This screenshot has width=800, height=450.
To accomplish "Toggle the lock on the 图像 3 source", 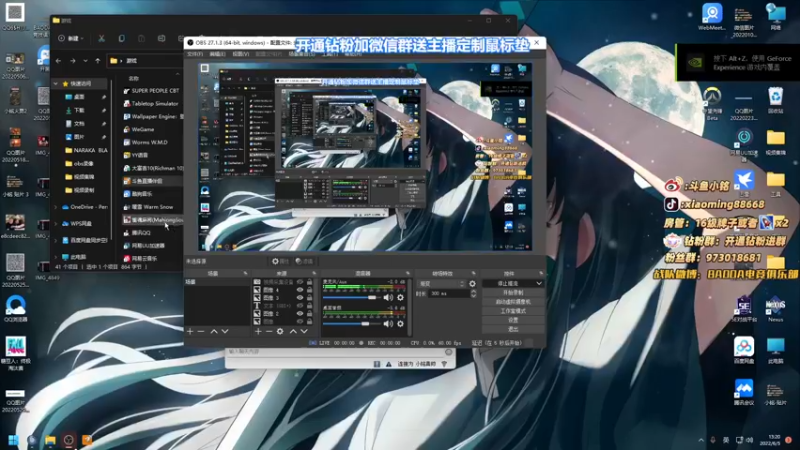I will [x=309, y=297].
